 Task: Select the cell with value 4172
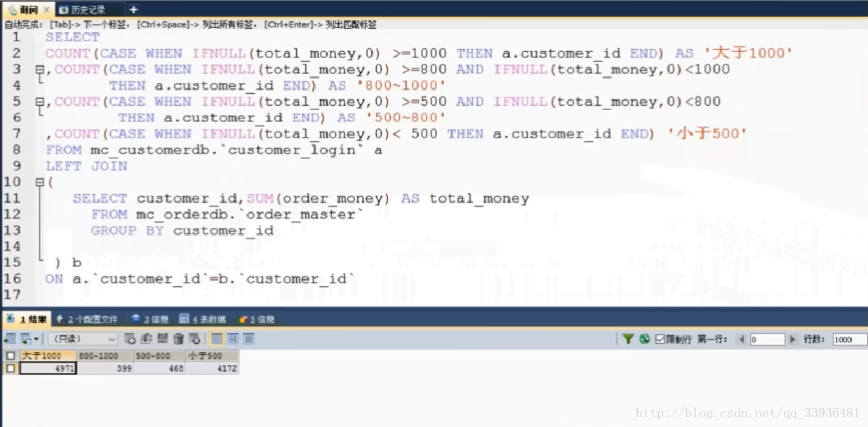(212, 368)
